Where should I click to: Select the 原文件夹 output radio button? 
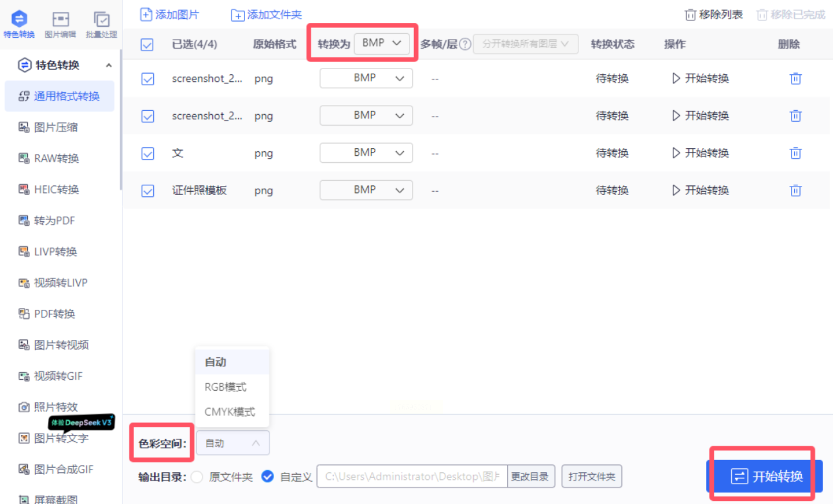(197, 477)
